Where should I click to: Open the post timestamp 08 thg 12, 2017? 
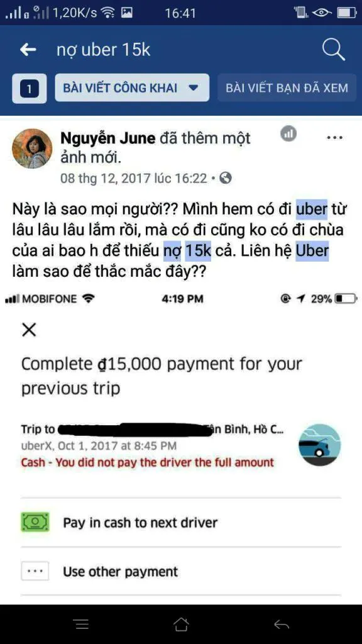(134, 178)
